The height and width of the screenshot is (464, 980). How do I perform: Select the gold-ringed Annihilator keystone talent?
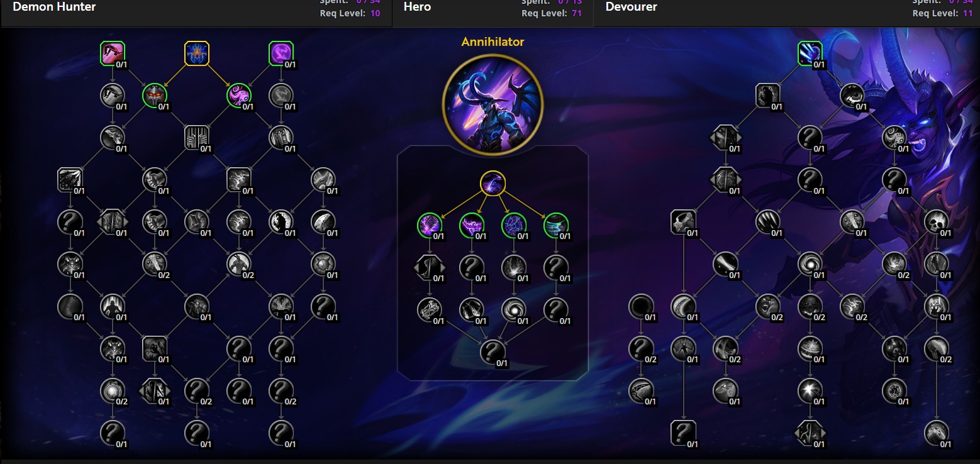pyautogui.click(x=493, y=184)
